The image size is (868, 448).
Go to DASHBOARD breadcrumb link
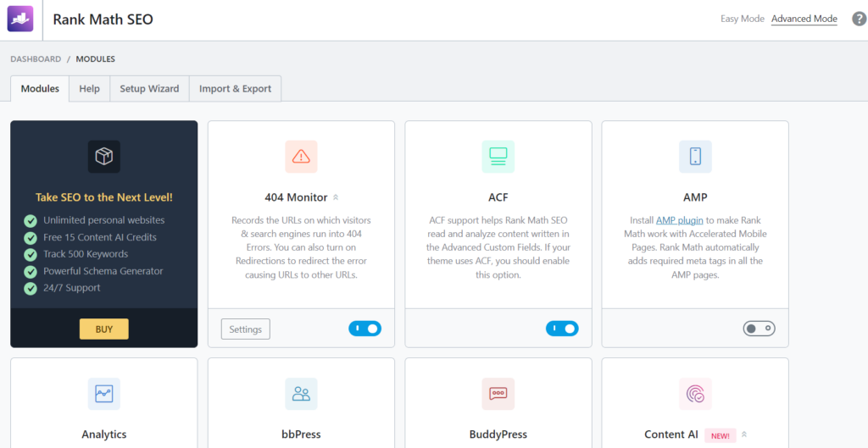[36, 59]
